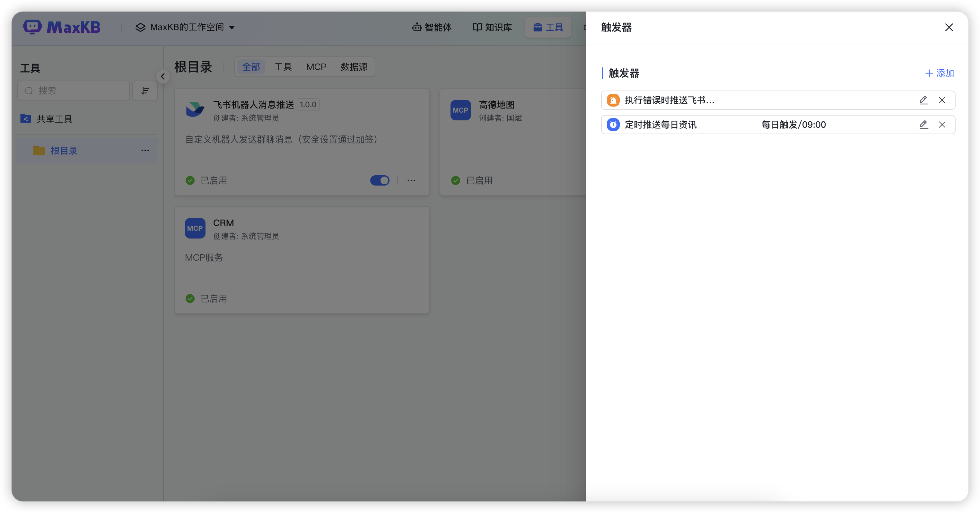The width and height of the screenshot is (980, 513).
Task: Click the search input field
Action: [73, 91]
